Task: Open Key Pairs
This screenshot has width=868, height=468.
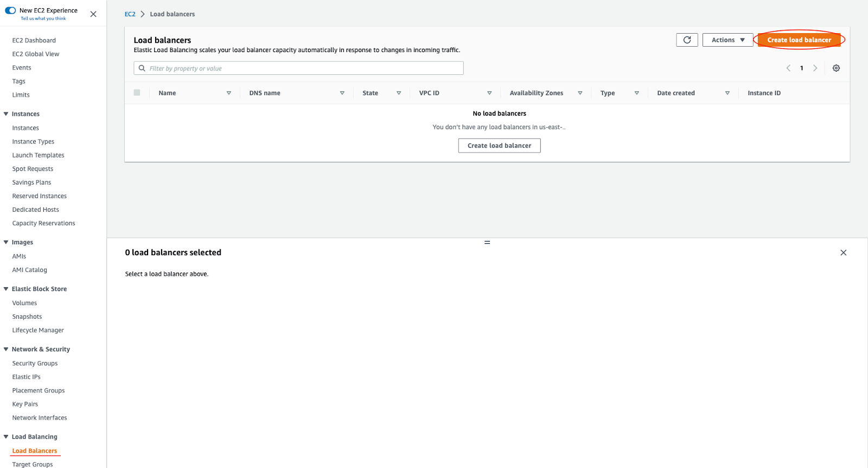Action: point(25,404)
